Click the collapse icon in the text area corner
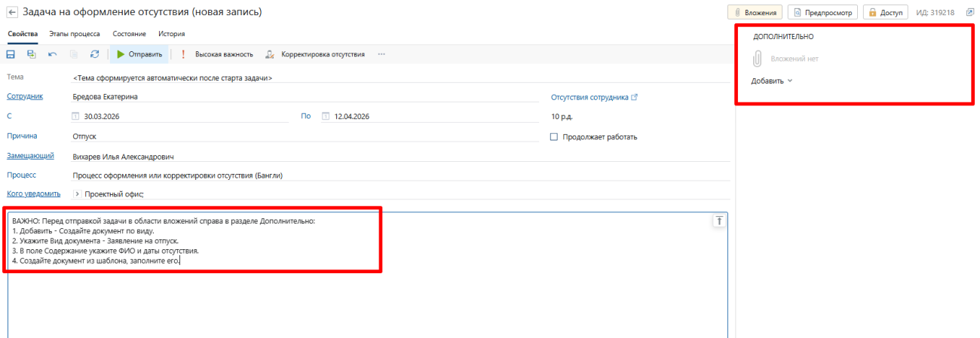 coord(718,221)
